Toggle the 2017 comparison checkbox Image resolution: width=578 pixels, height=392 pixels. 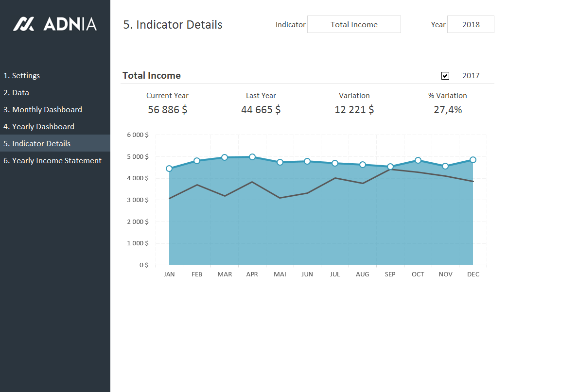(445, 76)
